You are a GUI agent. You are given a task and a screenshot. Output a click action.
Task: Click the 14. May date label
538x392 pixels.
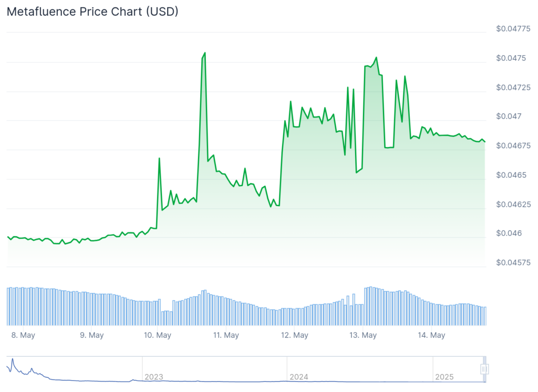[x=431, y=335]
